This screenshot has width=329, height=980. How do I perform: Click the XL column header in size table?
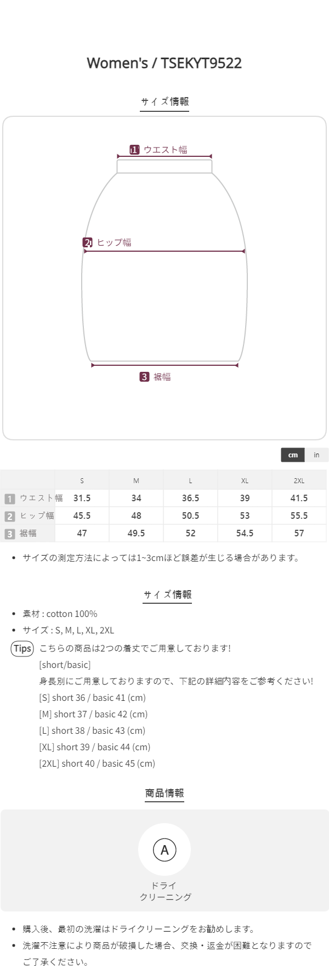245,481
